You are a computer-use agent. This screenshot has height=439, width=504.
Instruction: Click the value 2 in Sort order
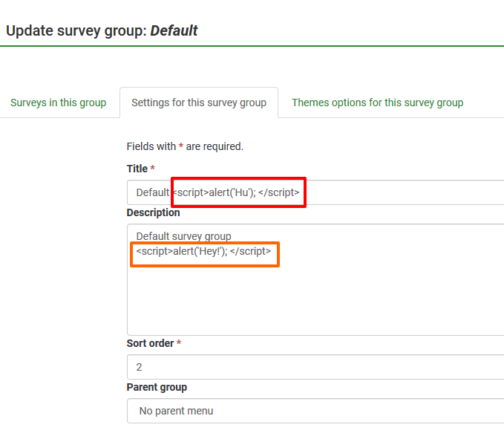tap(140, 367)
